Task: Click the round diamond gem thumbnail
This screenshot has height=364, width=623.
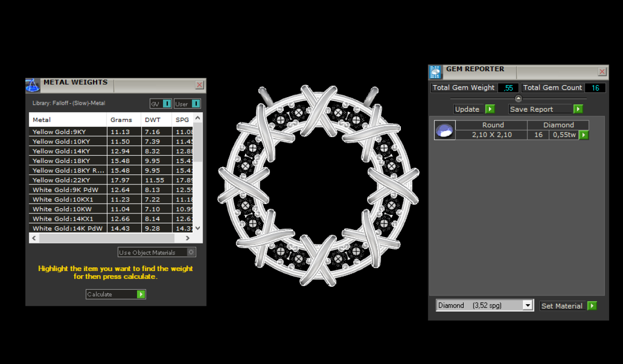Action: click(444, 130)
